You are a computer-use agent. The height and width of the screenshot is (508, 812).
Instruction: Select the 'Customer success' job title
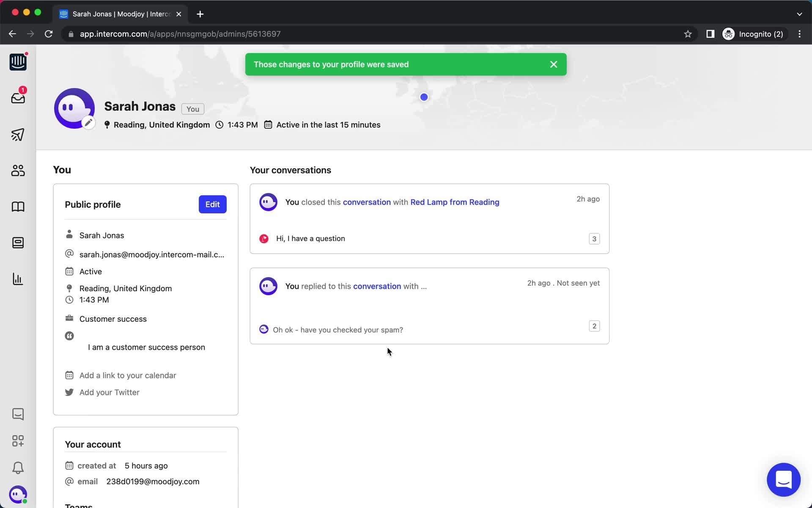113,319
